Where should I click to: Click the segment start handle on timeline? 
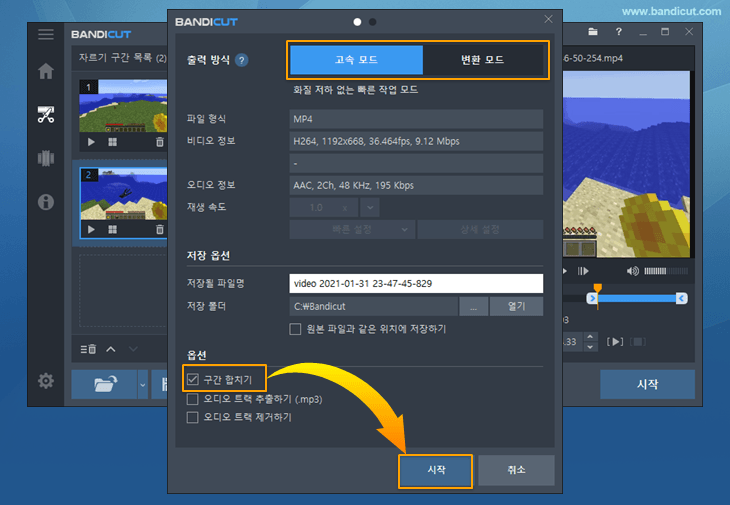tap(592, 298)
